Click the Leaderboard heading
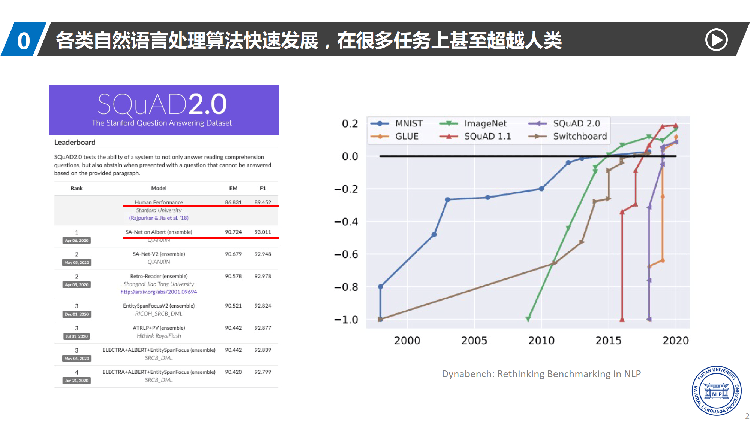 click(75, 142)
